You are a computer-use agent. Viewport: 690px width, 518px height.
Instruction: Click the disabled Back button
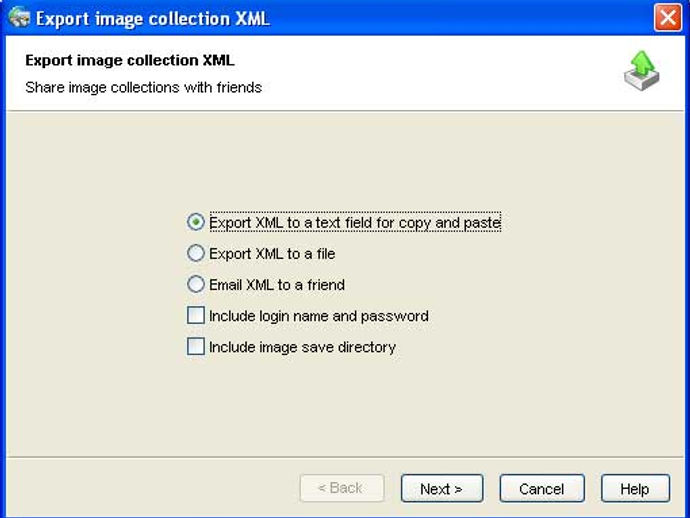point(342,488)
